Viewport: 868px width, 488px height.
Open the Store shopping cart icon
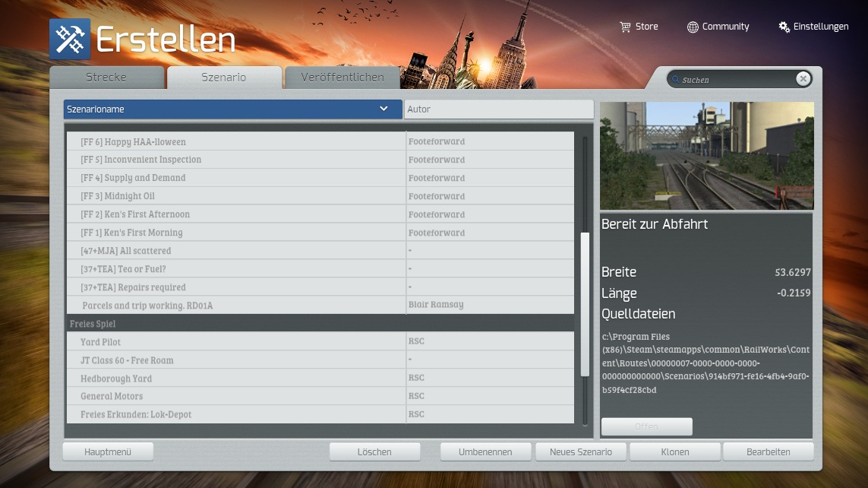[625, 27]
